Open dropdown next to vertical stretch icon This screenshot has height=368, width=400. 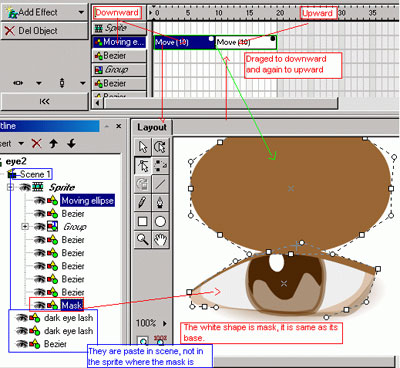[x=83, y=83]
